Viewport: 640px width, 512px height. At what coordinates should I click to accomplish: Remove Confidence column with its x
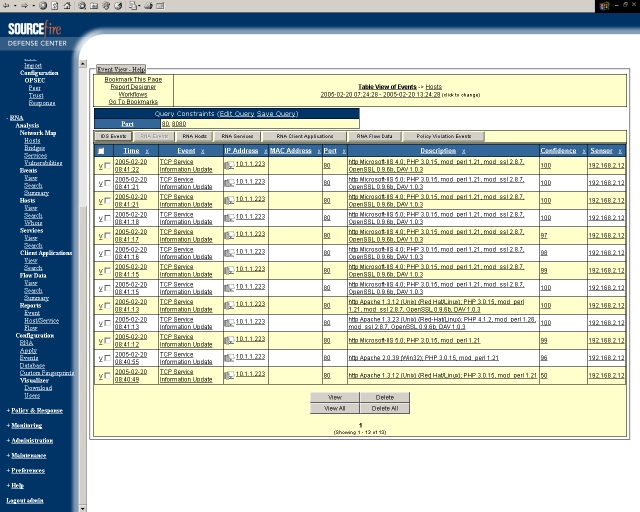pyautogui.click(x=584, y=151)
